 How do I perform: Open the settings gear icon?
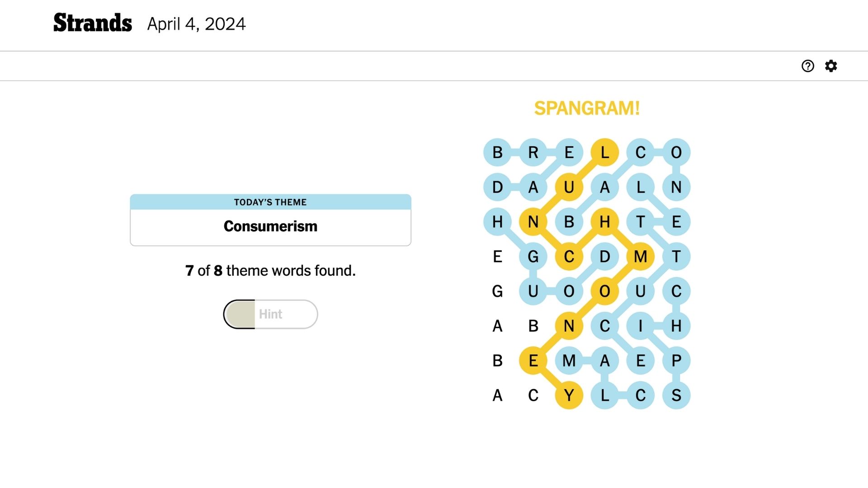point(831,66)
